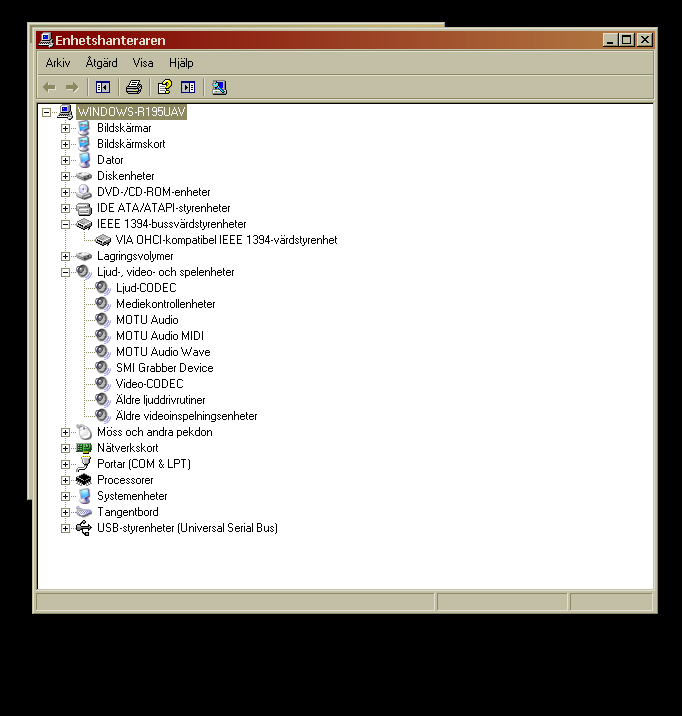Expand the Bildskärmskort node
Screen dimensions: 682x716
click(65, 144)
